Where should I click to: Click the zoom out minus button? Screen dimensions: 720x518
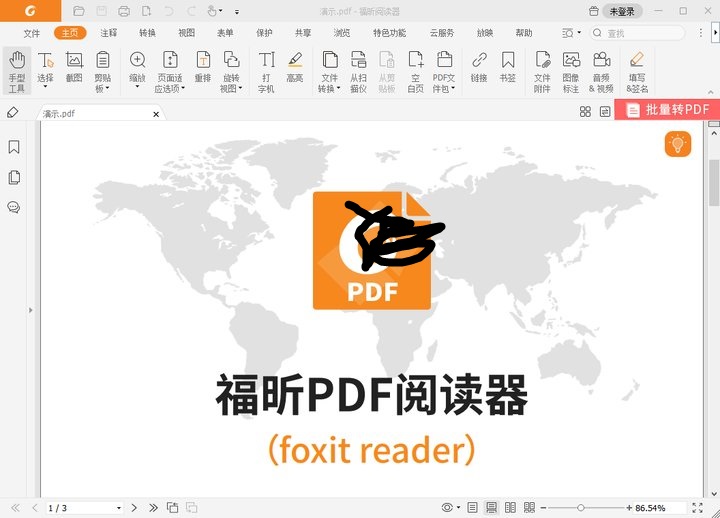tap(543, 507)
